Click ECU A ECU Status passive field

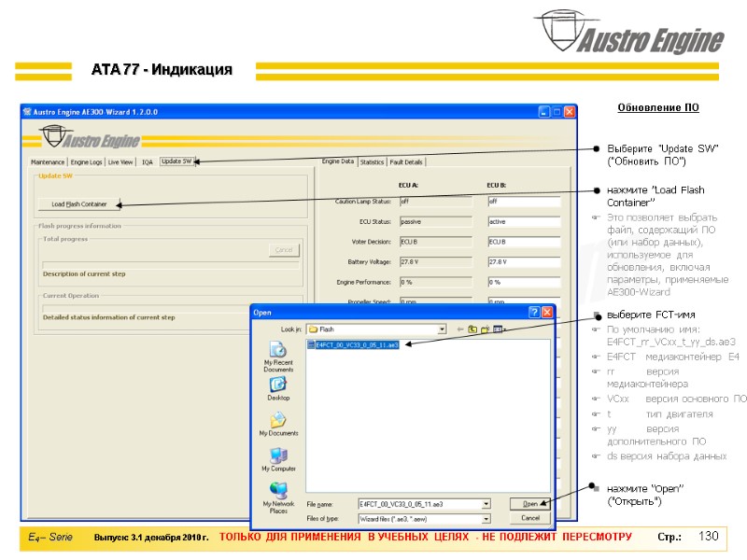[436, 222]
